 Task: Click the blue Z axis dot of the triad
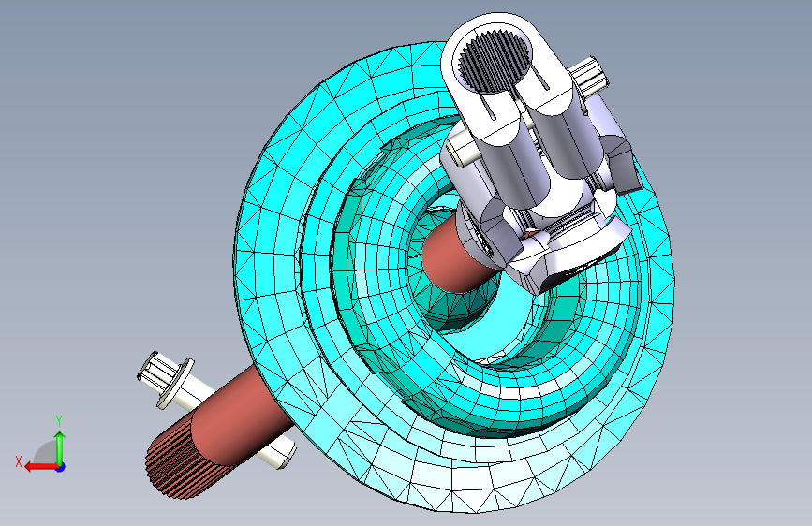(61, 467)
